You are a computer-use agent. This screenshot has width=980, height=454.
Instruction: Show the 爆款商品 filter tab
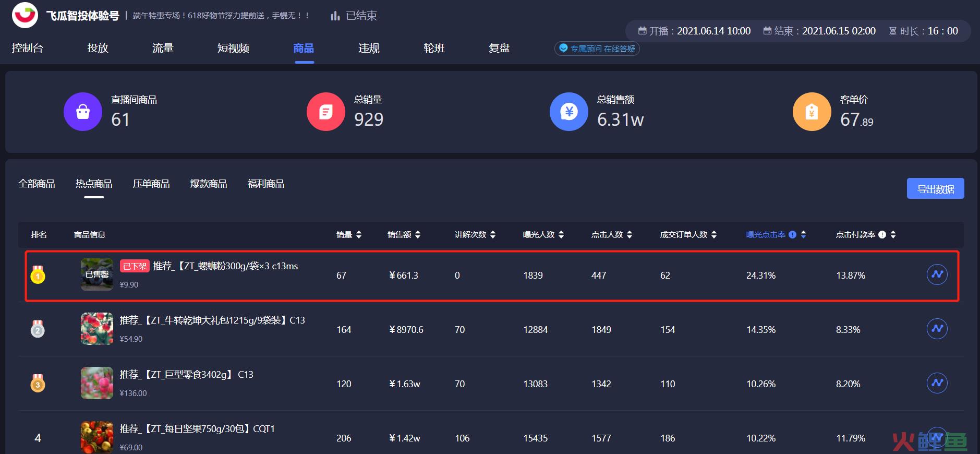tap(209, 184)
